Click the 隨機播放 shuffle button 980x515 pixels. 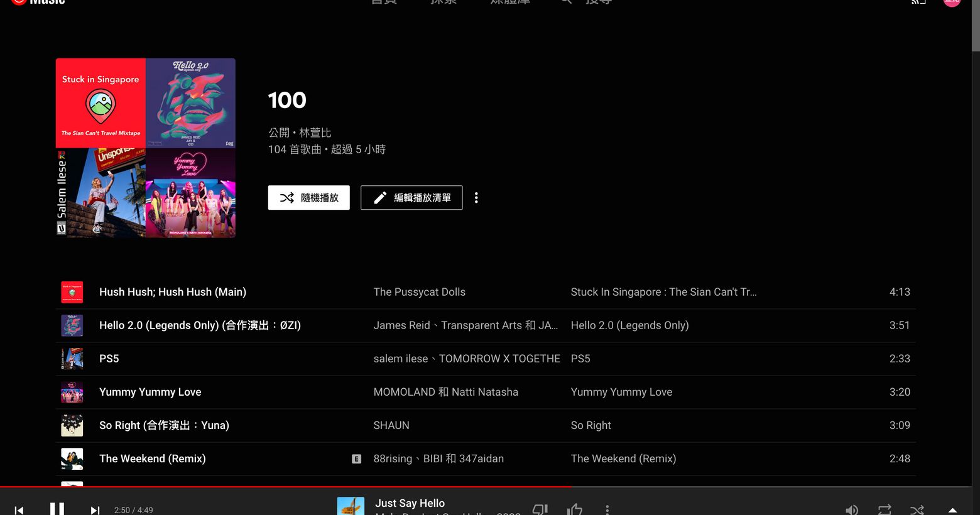coord(309,198)
